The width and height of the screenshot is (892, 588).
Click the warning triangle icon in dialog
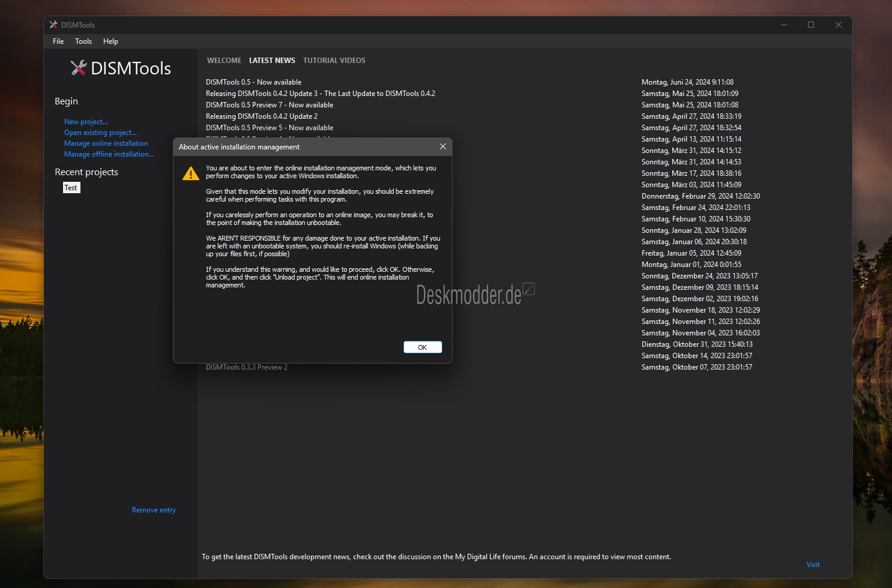(191, 173)
